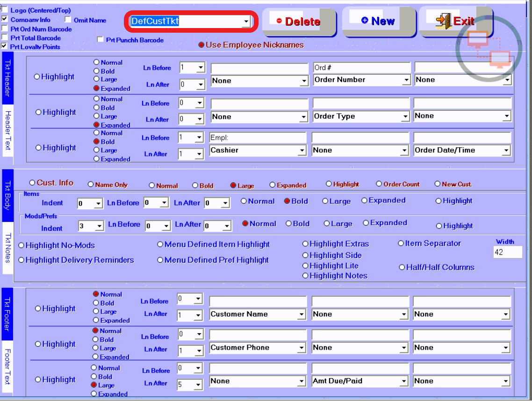Open the Cashier field dropdown
This screenshot has width=532, height=401.
coord(302,150)
